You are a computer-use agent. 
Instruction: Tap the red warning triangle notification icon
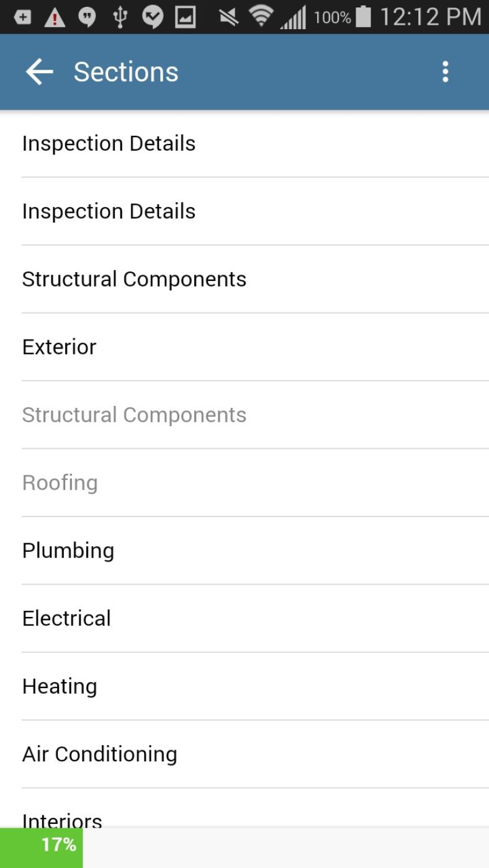pos(55,17)
